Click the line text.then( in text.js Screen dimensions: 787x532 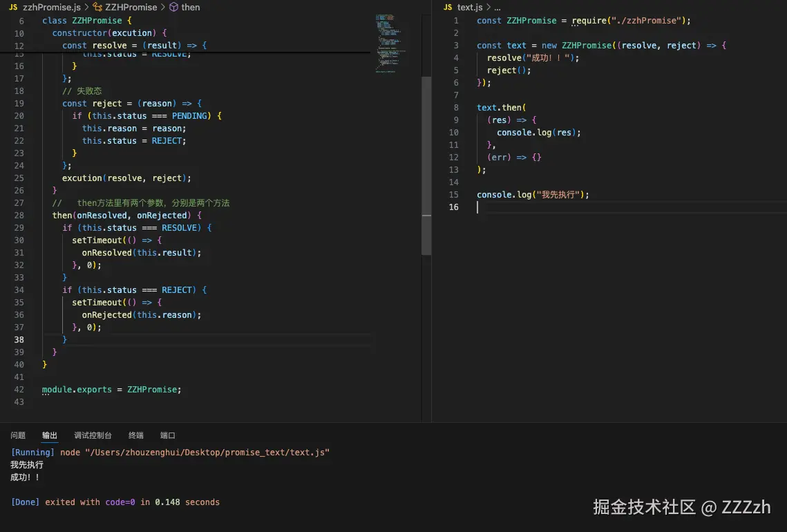tap(502, 107)
